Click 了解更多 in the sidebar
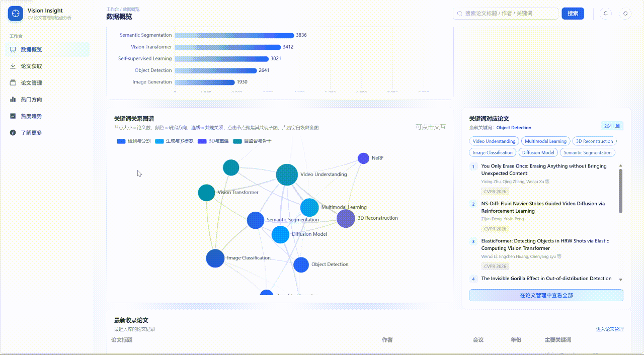This screenshot has width=644, height=355. point(47,132)
